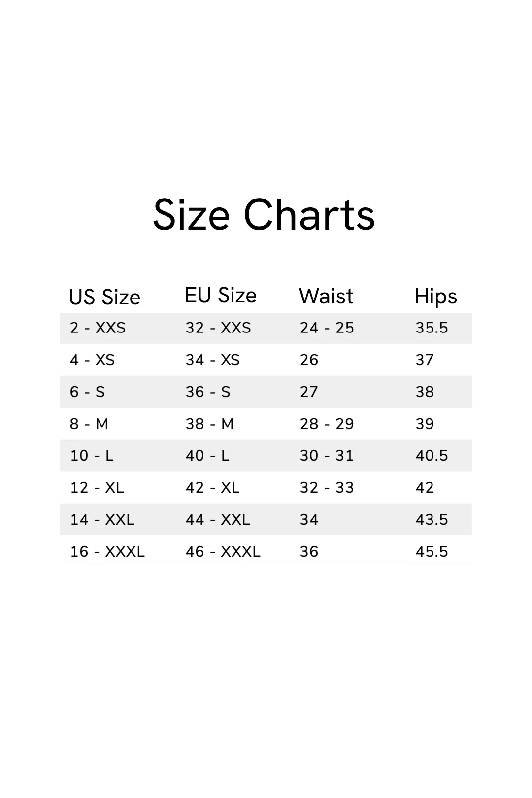Screen dimensions: 532x798
Task: Click the 46 - XXXL EU size cell
Action: tap(223, 551)
